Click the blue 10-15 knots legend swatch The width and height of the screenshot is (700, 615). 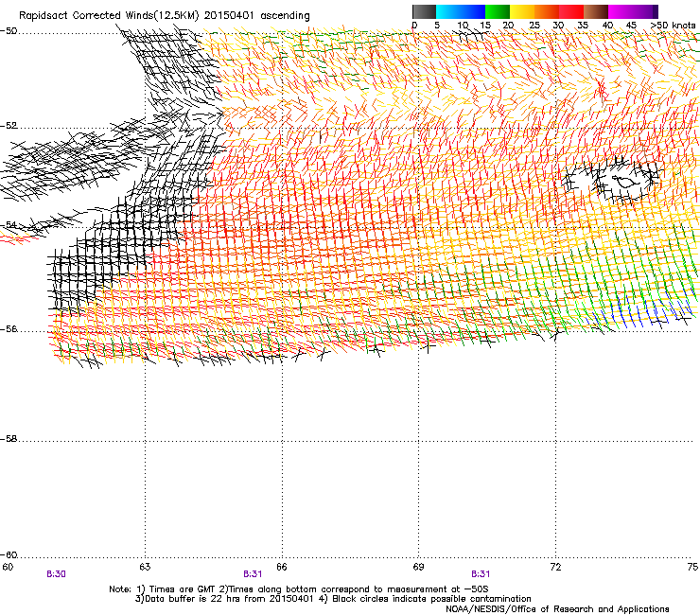point(473,11)
